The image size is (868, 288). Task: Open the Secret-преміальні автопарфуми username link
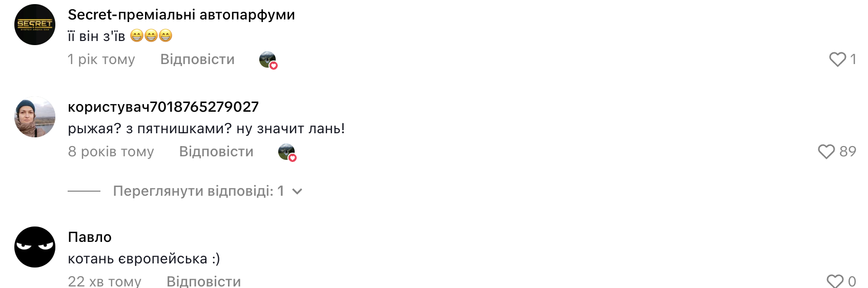pyautogui.click(x=181, y=15)
